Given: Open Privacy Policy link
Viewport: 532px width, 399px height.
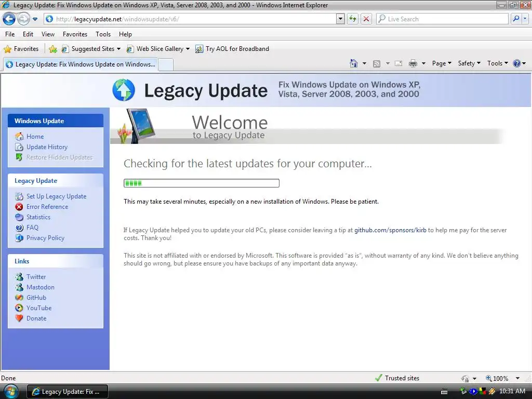Looking at the screenshot, I should point(46,238).
